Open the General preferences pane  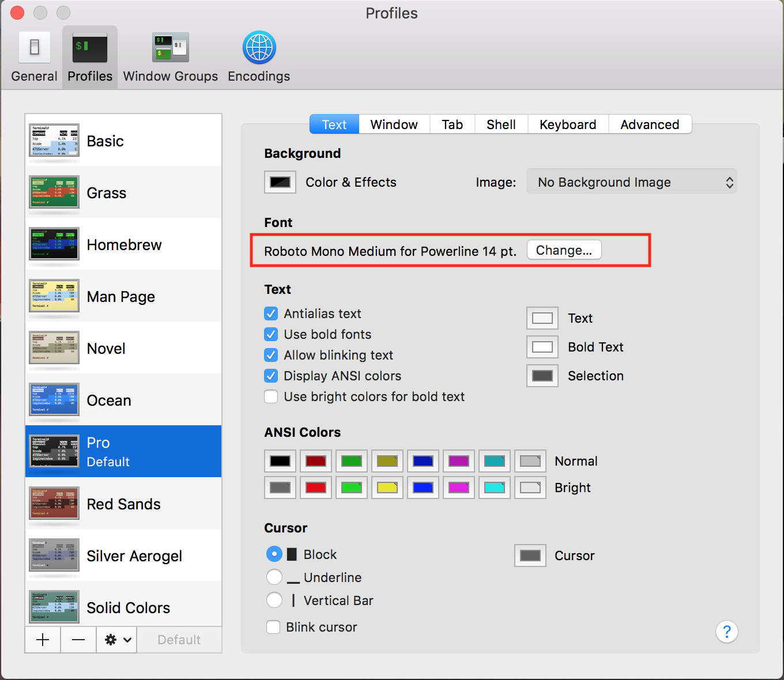tap(34, 57)
